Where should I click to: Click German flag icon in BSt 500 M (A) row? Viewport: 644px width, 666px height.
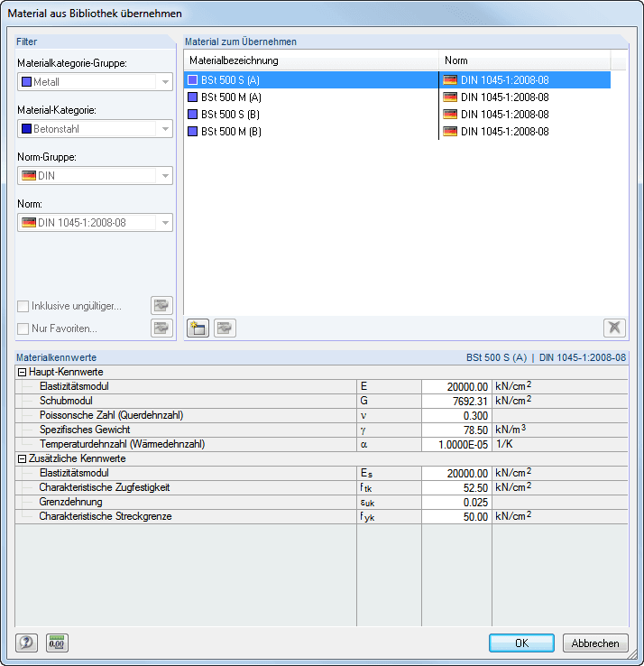point(450,97)
